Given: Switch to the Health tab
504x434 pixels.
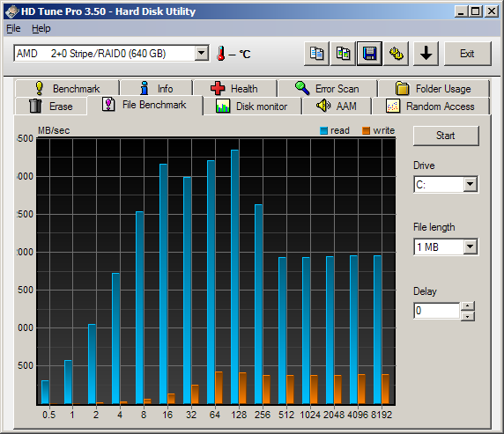Looking at the screenshot, I should click(x=234, y=88).
